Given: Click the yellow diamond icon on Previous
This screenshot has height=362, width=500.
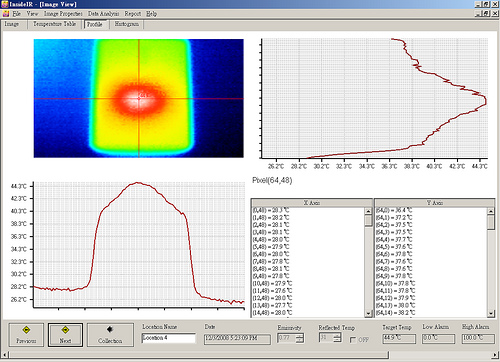Looking at the screenshot, I should [26, 330].
